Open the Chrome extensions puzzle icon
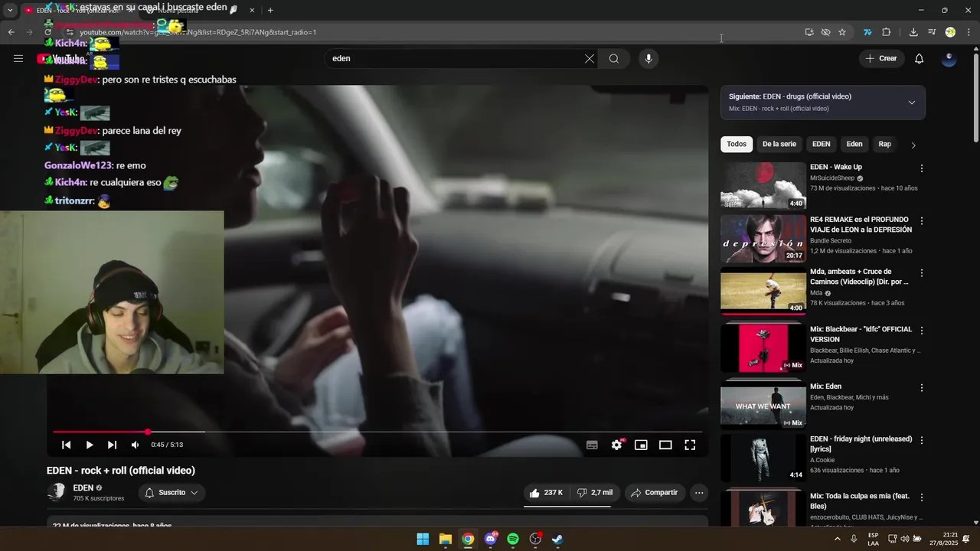Image resolution: width=980 pixels, height=551 pixels. point(887,32)
